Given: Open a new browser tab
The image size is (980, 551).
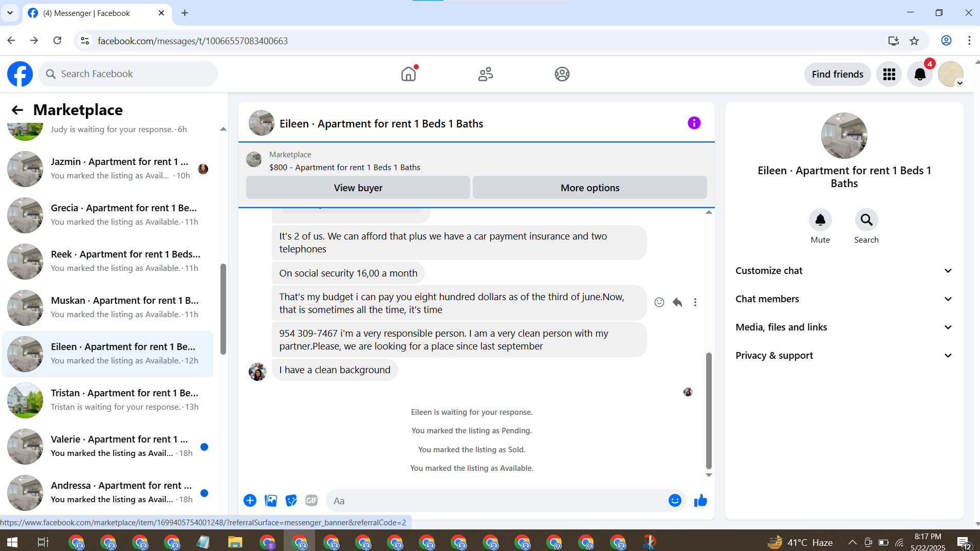Looking at the screenshot, I should (x=185, y=13).
